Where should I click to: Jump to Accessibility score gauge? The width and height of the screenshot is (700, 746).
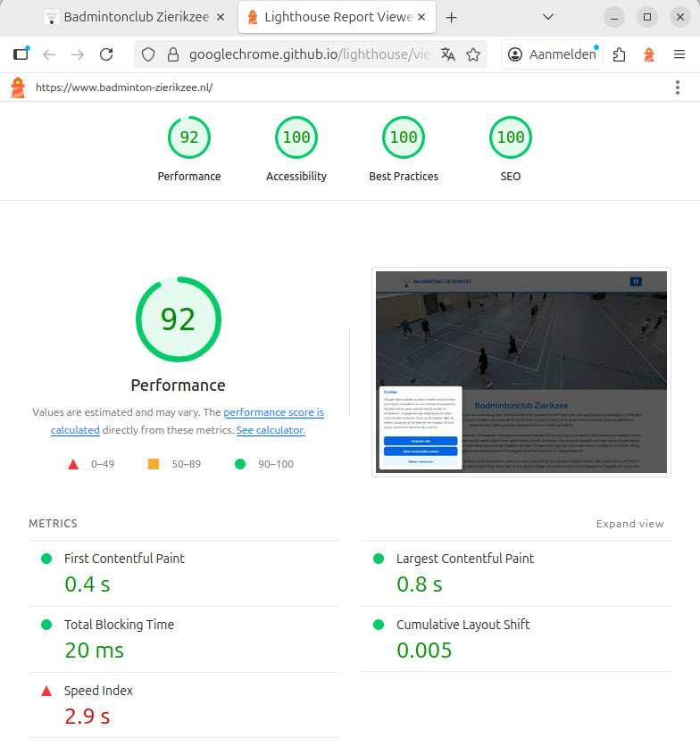[296, 149]
